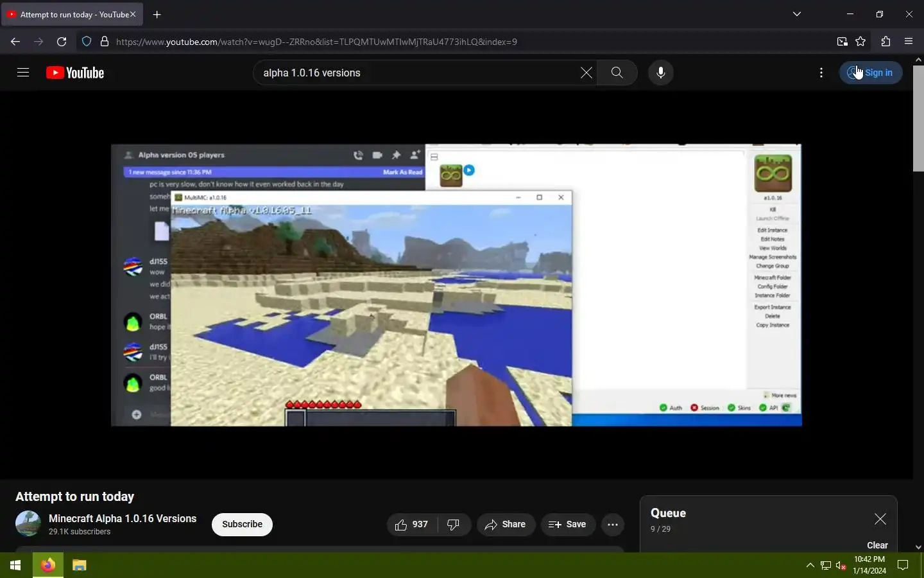Click the page vertical scrollbar thumb

pos(918,118)
